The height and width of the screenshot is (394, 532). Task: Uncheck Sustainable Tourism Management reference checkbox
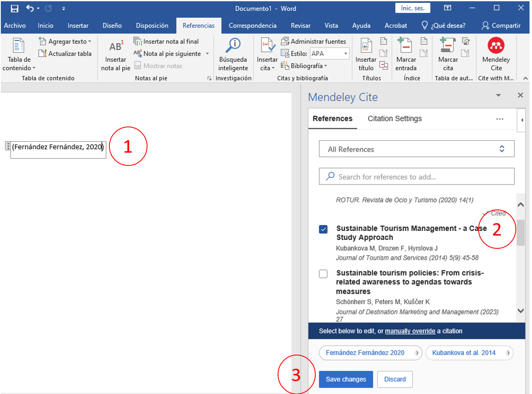coord(324,229)
